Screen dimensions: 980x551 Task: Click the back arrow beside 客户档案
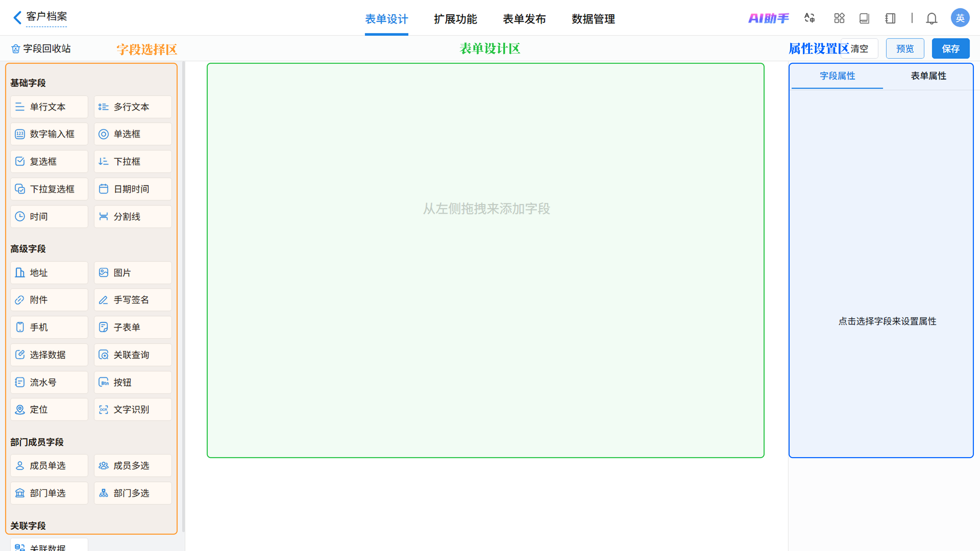click(x=17, y=18)
